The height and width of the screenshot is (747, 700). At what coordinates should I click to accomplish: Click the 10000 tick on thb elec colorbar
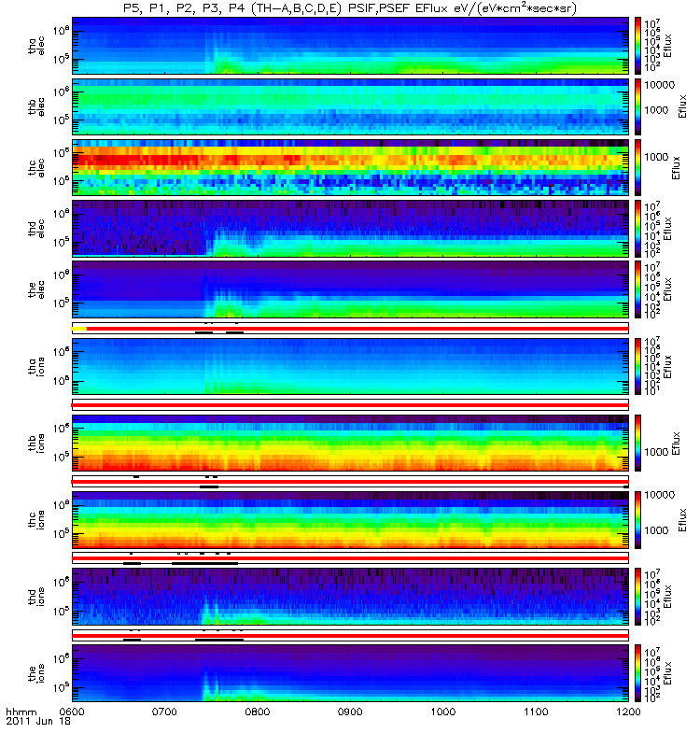(660, 85)
